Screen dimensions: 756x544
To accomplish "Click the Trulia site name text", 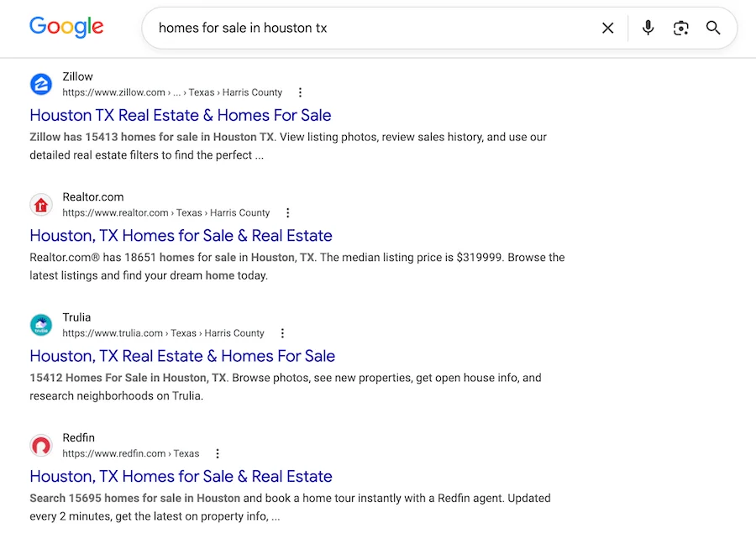I will (x=76, y=317).
